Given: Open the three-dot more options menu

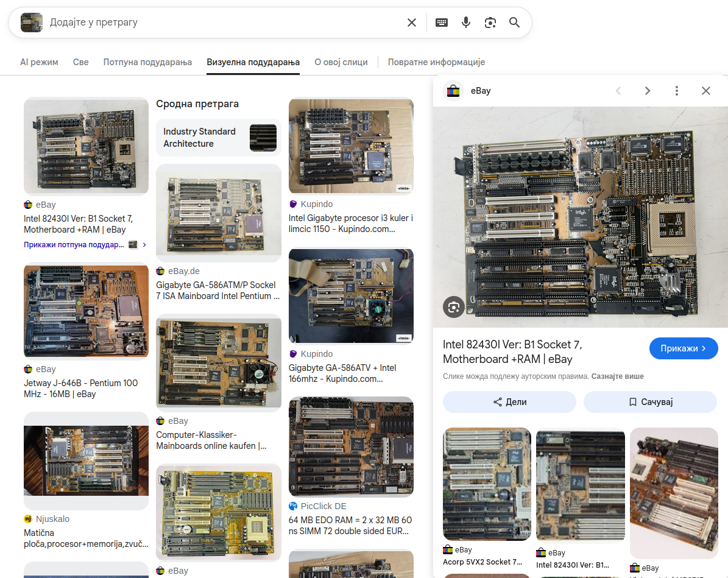Looking at the screenshot, I should 676,91.
